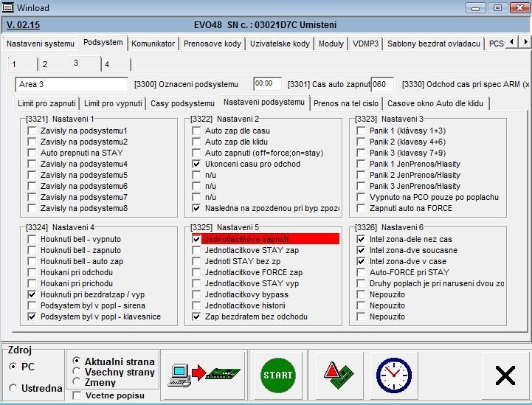Click the PC-to-panel transfer icon button
This screenshot has width=532, height=405.
(202, 374)
